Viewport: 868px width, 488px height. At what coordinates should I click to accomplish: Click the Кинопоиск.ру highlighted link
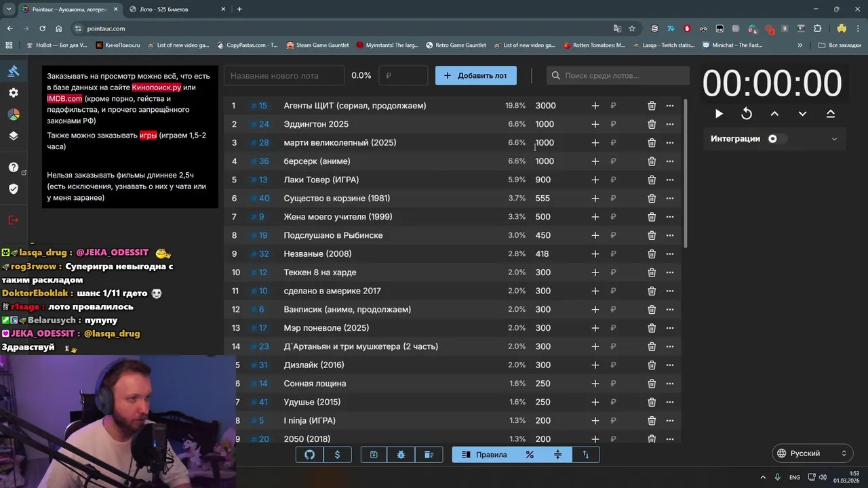click(x=156, y=88)
